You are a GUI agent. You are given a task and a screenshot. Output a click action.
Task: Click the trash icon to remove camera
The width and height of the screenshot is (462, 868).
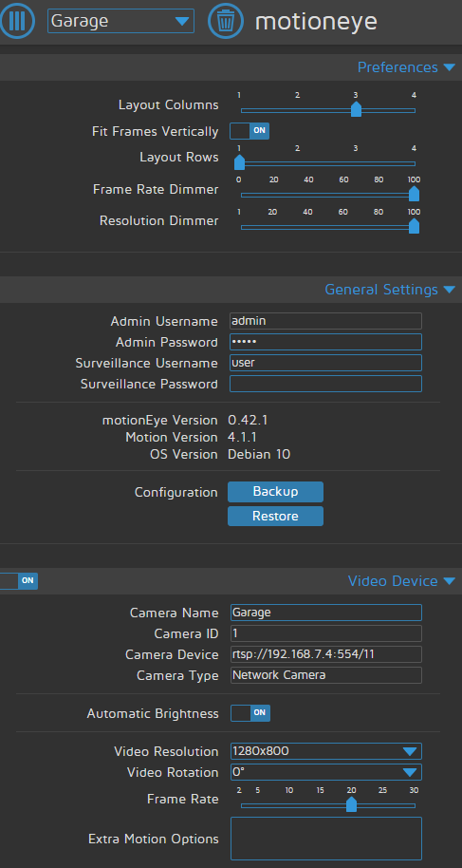tap(225, 21)
